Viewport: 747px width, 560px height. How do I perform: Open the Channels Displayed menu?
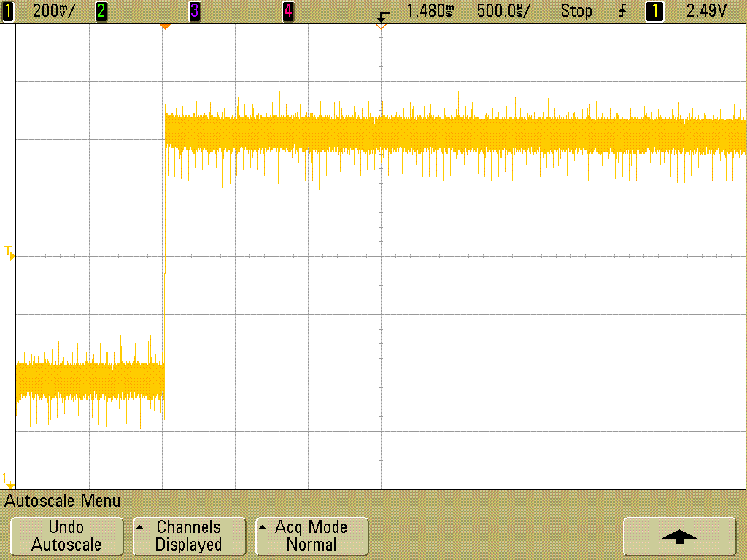pos(189,536)
